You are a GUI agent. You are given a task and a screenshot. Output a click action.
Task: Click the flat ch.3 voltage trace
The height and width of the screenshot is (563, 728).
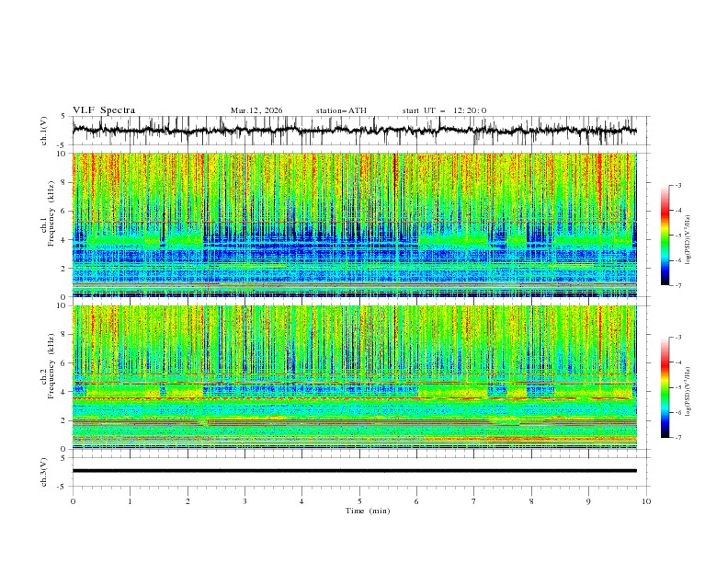pyautogui.click(x=355, y=471)
